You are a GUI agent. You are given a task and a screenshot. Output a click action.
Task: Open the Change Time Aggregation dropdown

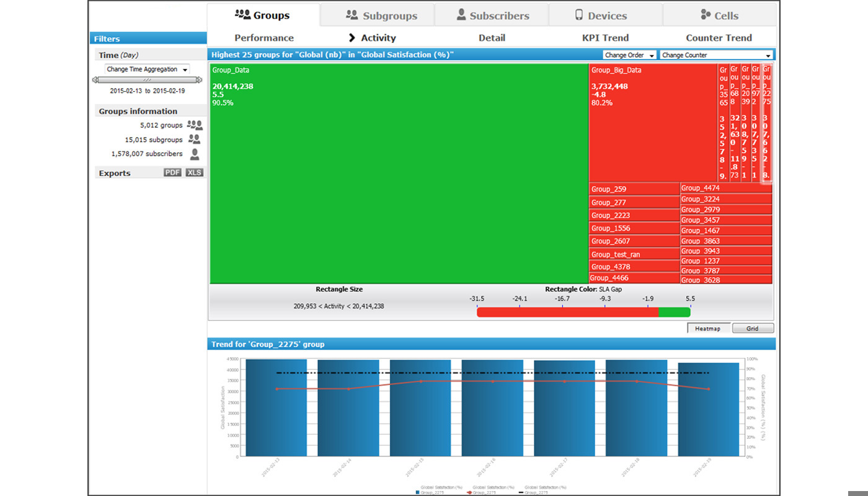pyautogui.click(x=147, y=69)
